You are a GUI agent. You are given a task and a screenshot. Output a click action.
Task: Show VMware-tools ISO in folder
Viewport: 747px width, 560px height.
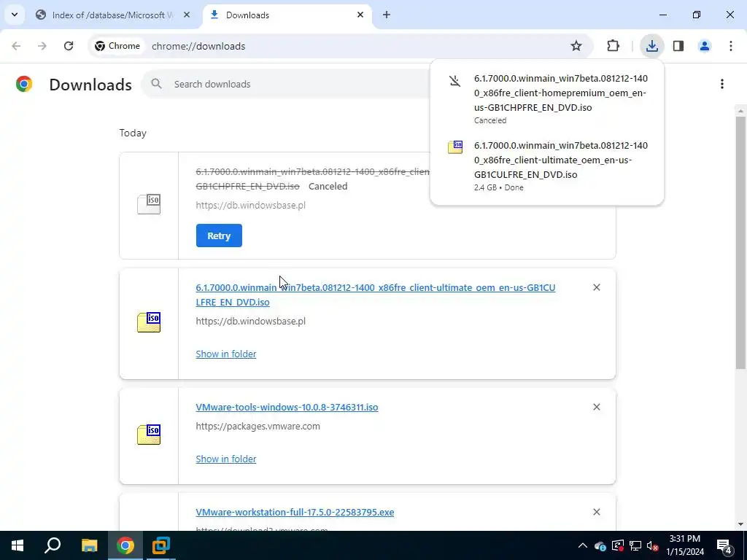[226, 459]
